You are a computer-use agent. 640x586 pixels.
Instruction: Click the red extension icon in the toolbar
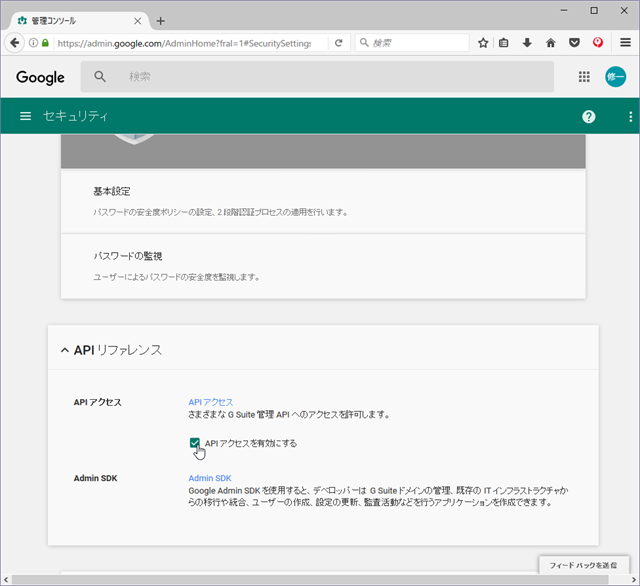click(x=598, y=42)
